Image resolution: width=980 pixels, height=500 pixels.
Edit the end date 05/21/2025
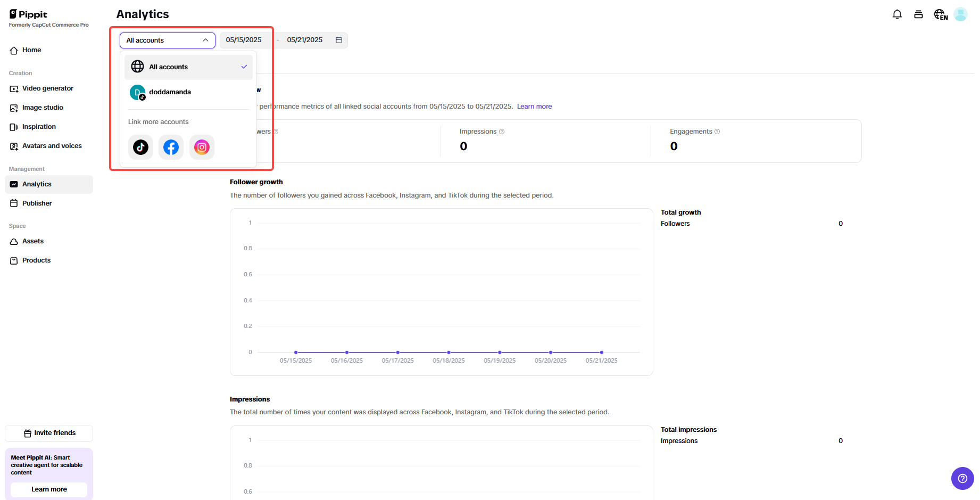(305, 40)
